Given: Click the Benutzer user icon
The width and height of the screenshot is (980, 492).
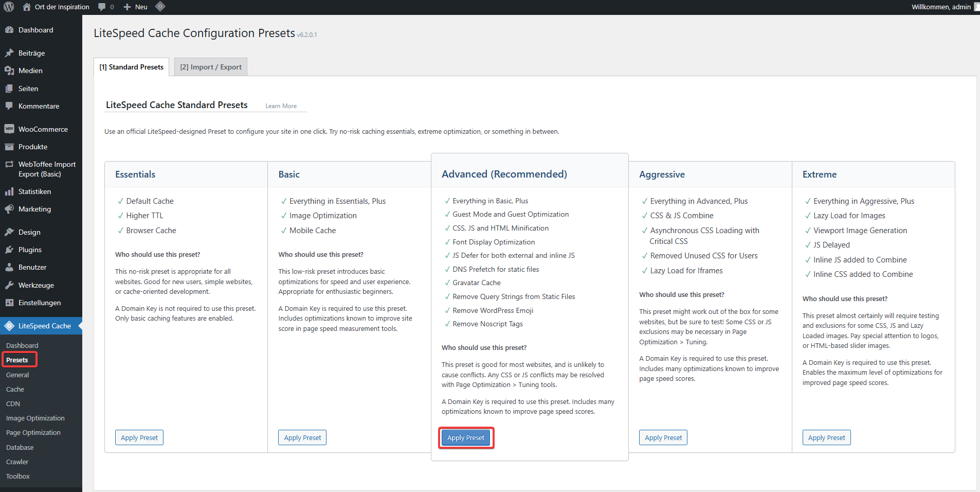Looking at the screenshot, I should 9,267.
